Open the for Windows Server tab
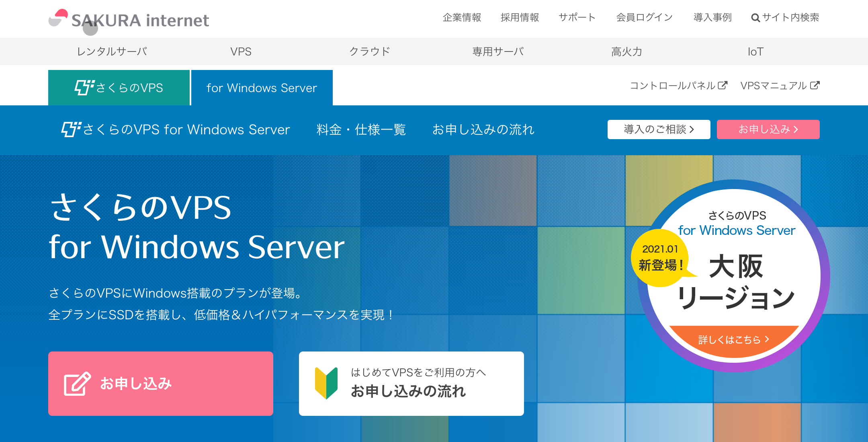The image size is (868, 442). (x=262, y=88)
